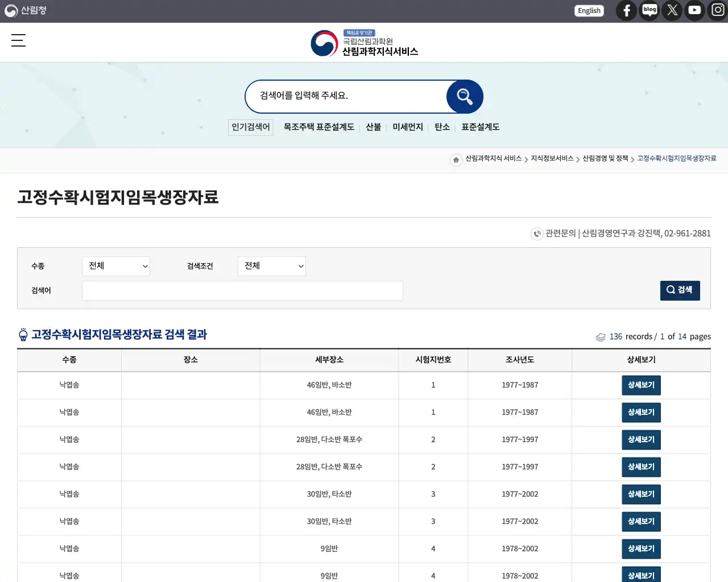Viewport: 728px width, 582px height.
Task: Click the 산림청 logo at top left
Action: point(26,10)
